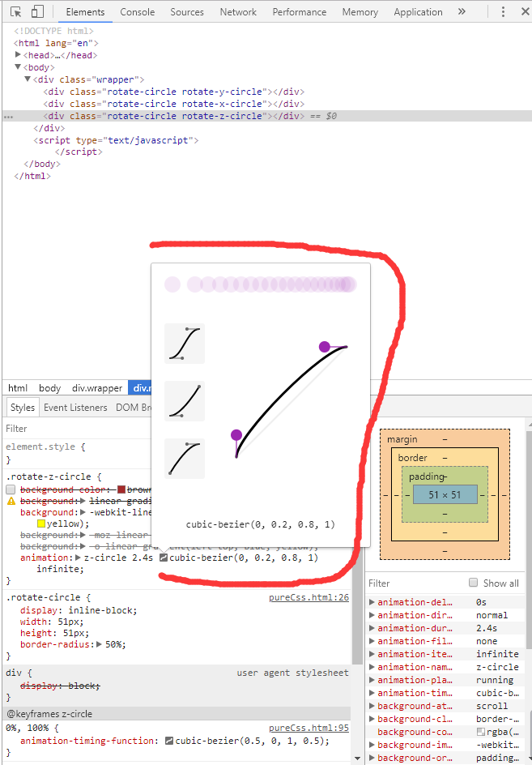This screenshot has height=765, width=532.
Task: Open bezier editor icon in keyframes rule
Action: coord(169,741)
